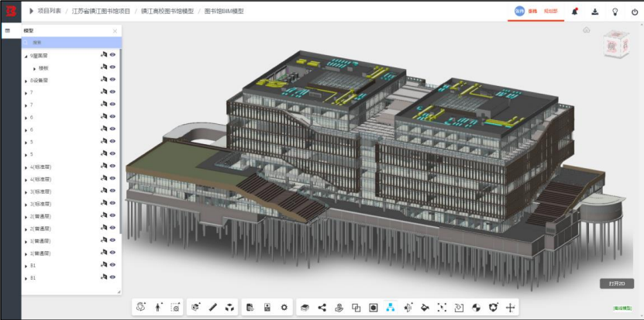Open the sidebar model panel icon

point(8,30)
